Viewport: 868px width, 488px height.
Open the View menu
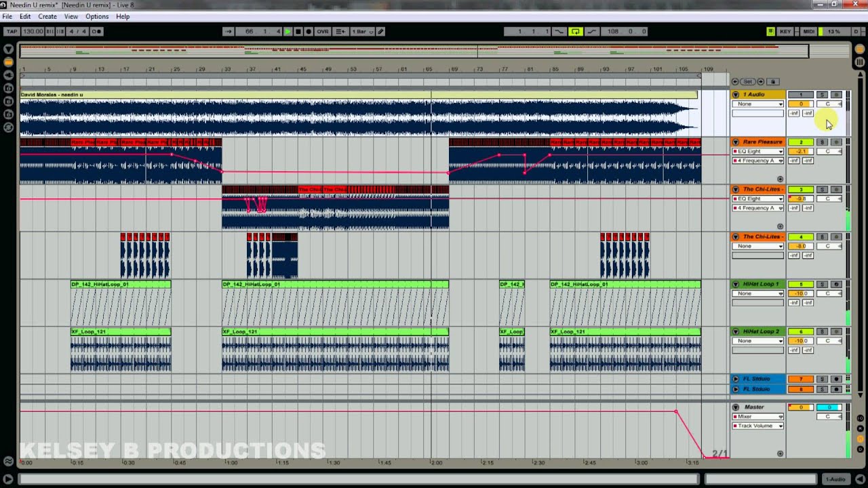71,16
